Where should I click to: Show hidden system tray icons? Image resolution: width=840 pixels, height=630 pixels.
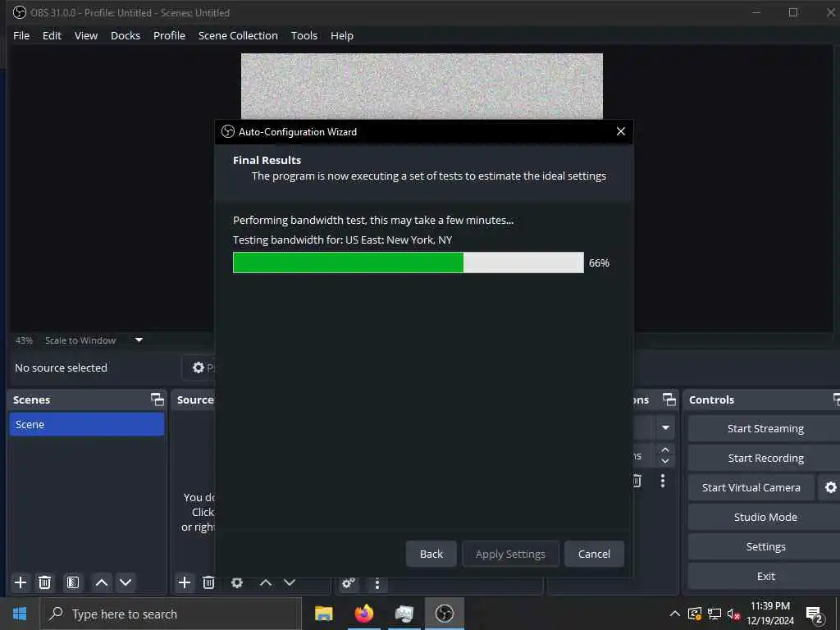675,614
